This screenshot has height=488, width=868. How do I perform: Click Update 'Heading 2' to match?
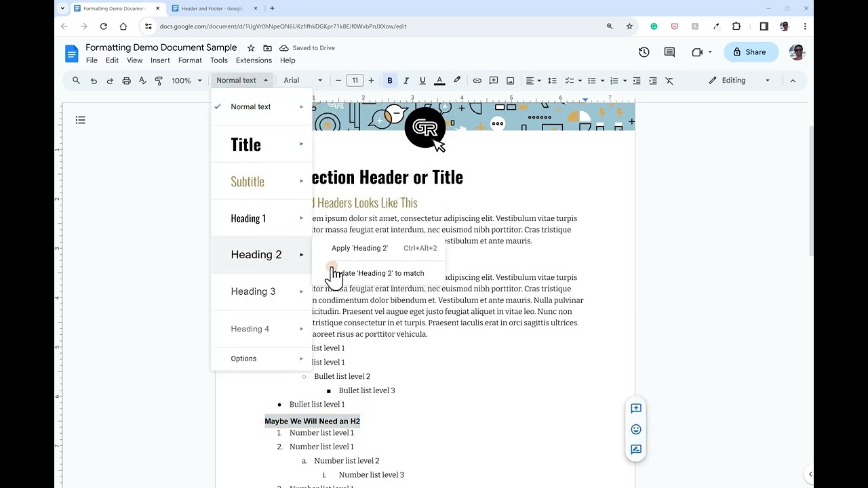tap(379, 273)
